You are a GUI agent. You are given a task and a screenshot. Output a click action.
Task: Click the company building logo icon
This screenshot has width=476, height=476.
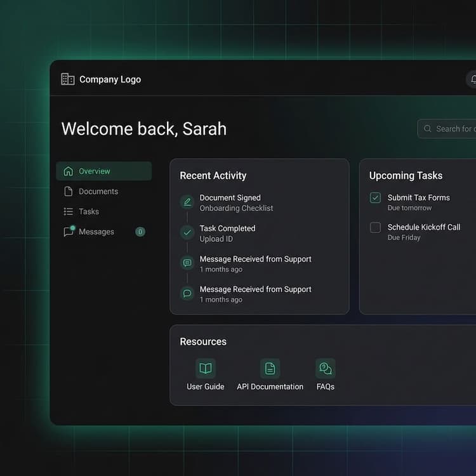click(x=67, y=79)
